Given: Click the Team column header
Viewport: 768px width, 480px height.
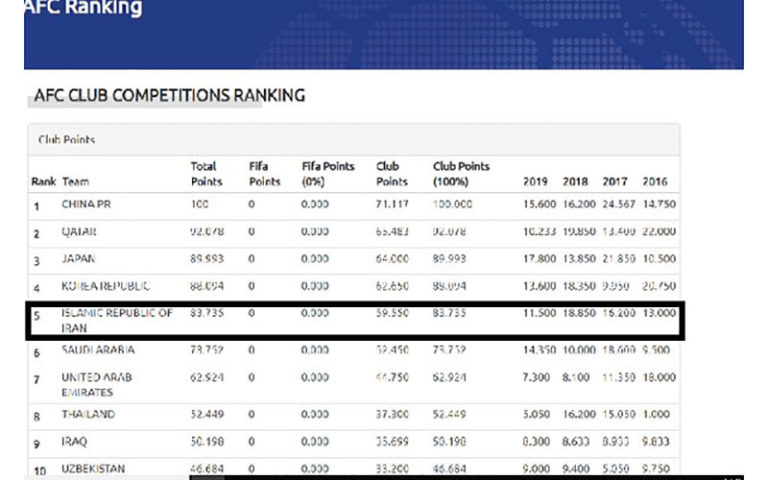Looking at the screenshot, I should [75, 182].
